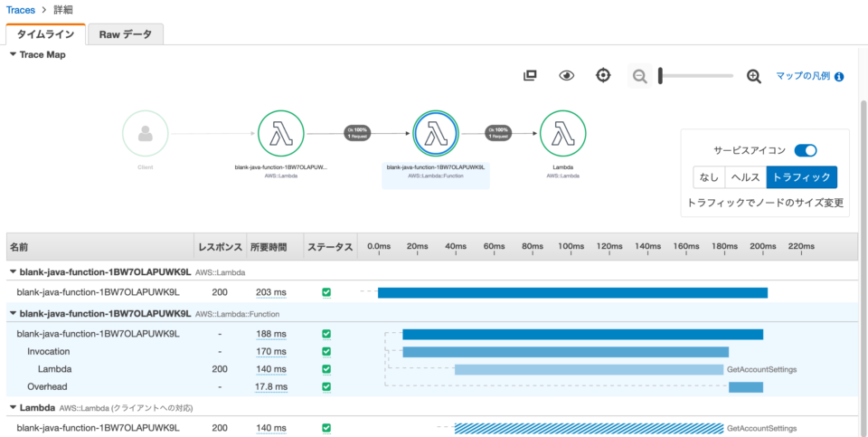Switch to the Raw データ tab
The image size is (868, 437).
coord(126,34)
